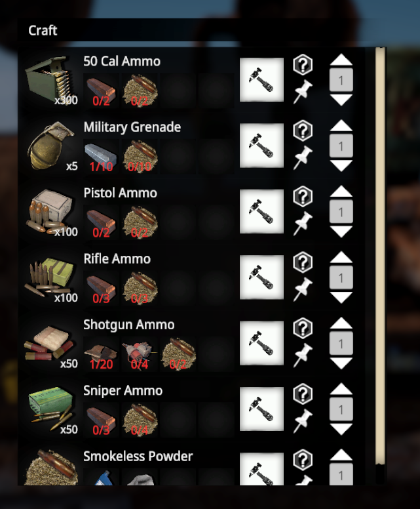Select the Military Grenade item thumbnail
Viewport: 420px width, 509px height.
pos(51,146)
